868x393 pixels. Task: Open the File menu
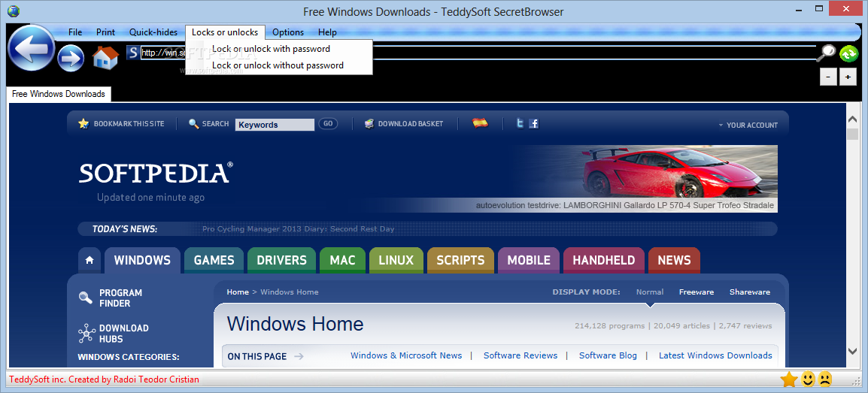(75, 32)
